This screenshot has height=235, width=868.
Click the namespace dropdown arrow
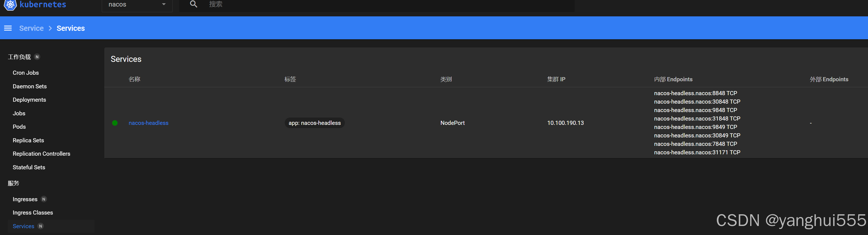coord(164,4)
